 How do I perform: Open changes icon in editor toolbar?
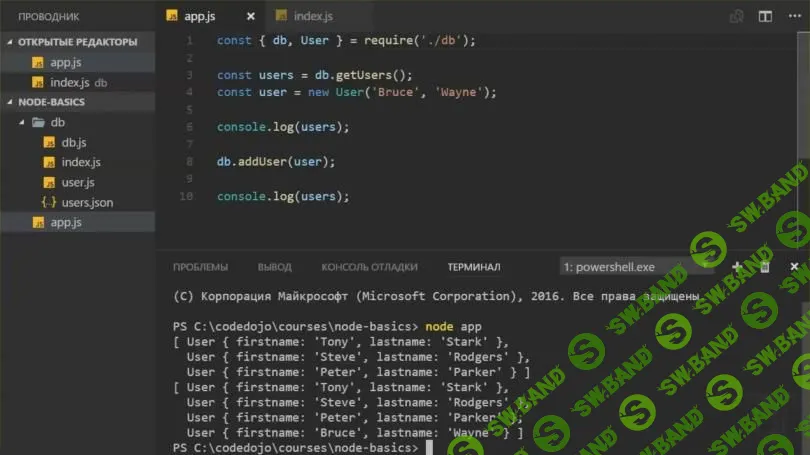tap(737, 17)
